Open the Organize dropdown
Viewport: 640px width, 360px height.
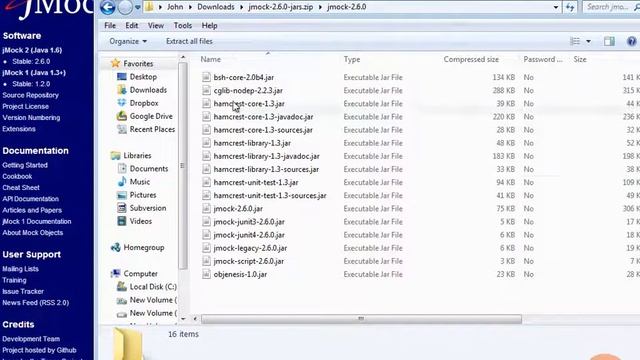(128, 41)
